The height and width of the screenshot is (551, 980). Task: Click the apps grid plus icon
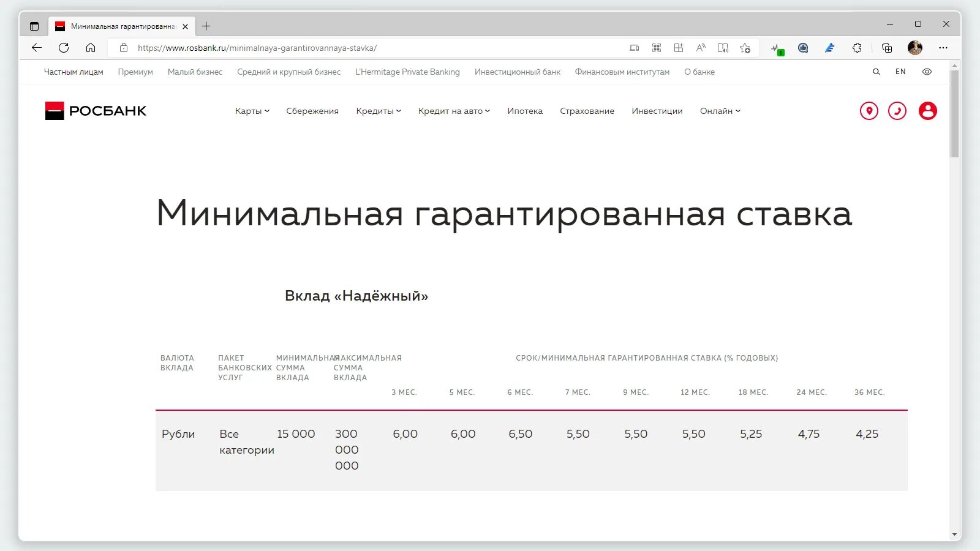pyautogui.click(x=679, y=48)
